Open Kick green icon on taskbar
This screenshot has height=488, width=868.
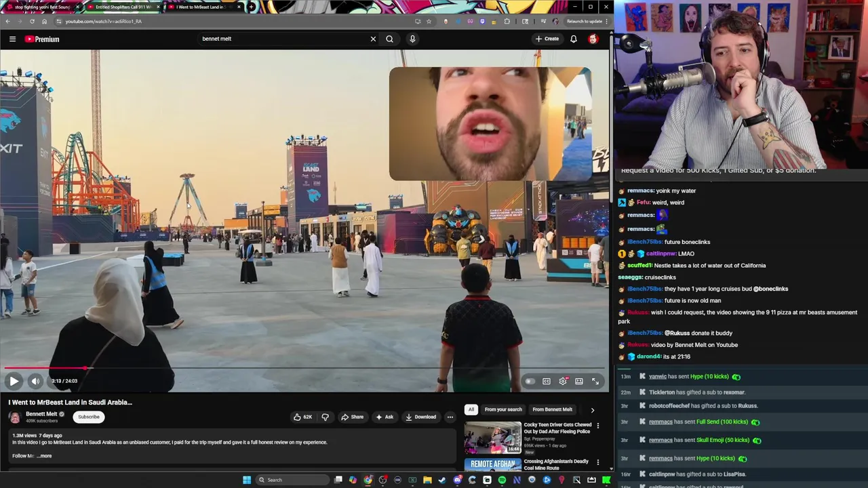click(606, 480)
